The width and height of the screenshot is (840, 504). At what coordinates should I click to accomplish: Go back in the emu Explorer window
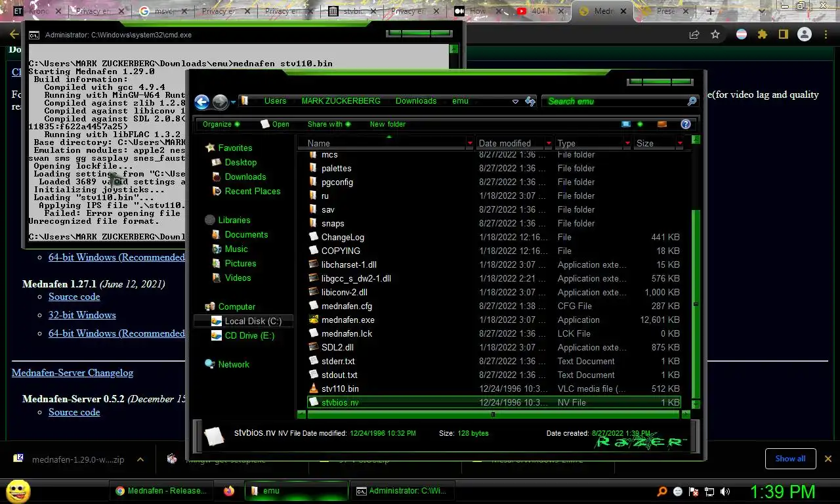pyautogui.click(x=201, y=102)
